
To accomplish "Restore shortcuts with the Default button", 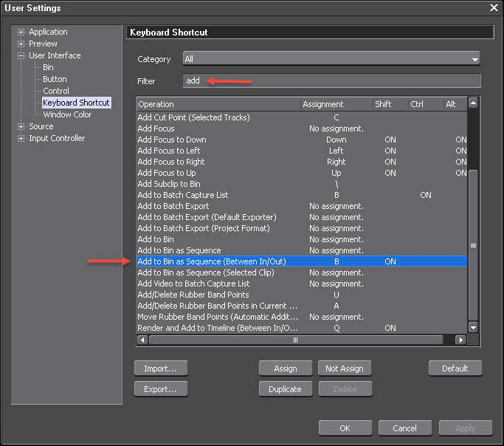I will pos(455,368).
